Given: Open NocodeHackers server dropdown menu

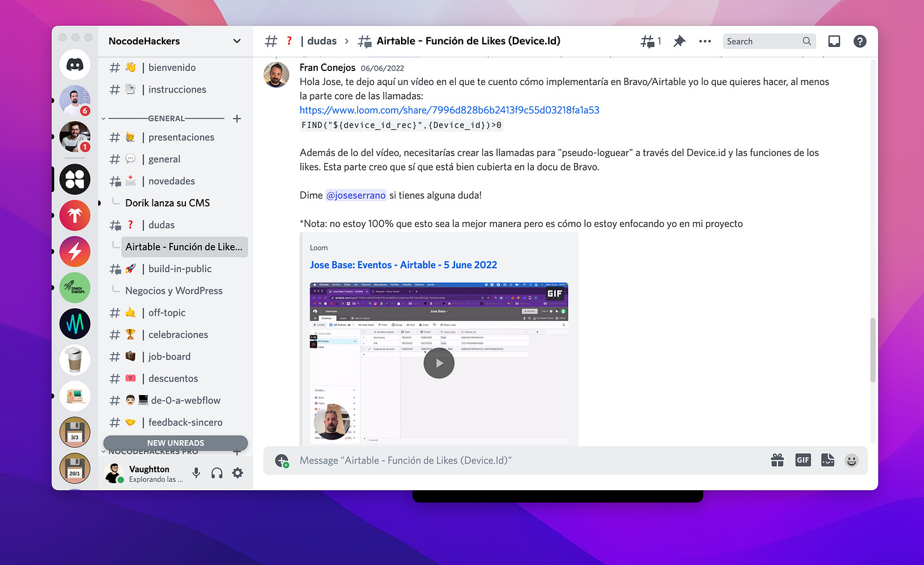Looking at the screenshot, I should tap(237, 41).
